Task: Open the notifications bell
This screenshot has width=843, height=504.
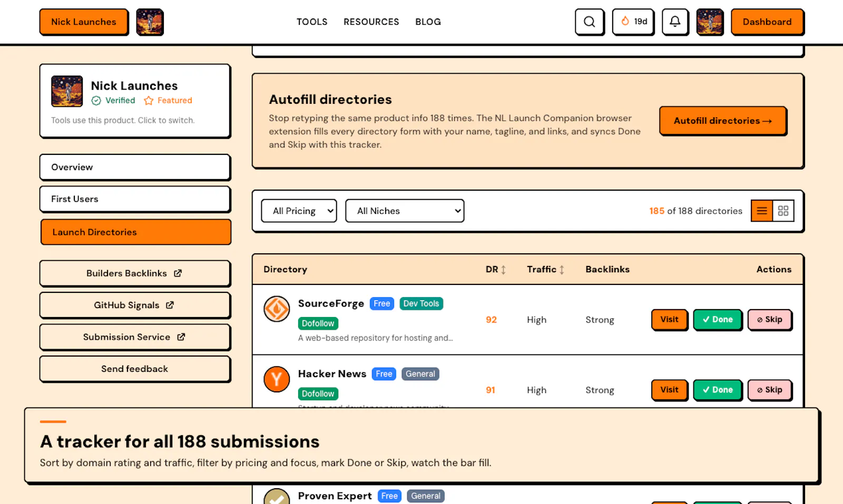Action: (x=675, y=22)
